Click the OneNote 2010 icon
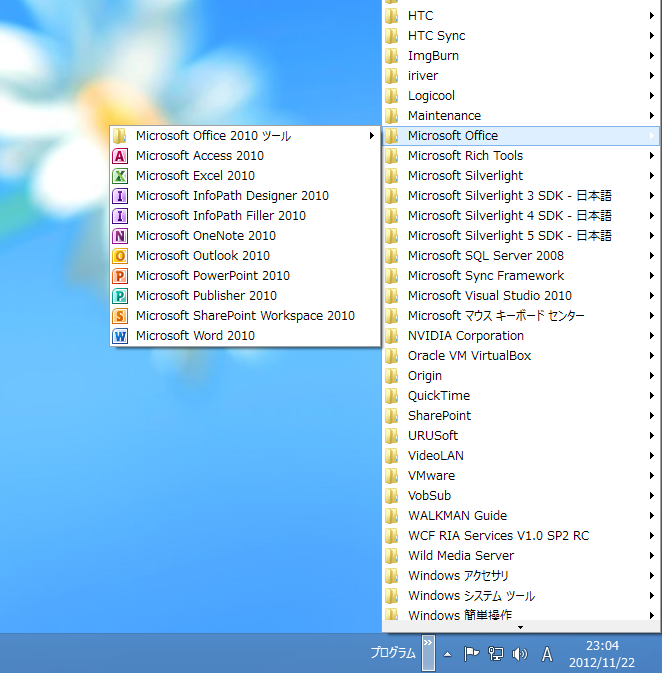Viewport: 662px width, 673px height. [120, 236]
